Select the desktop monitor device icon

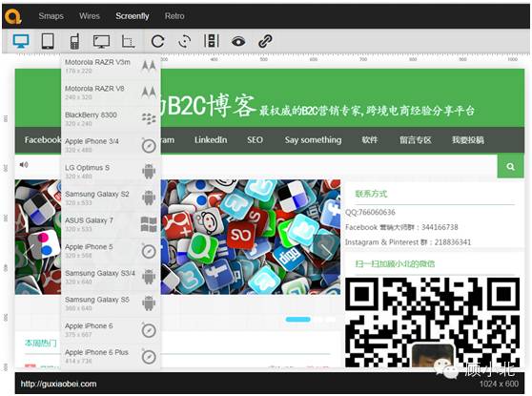(21, 41)
